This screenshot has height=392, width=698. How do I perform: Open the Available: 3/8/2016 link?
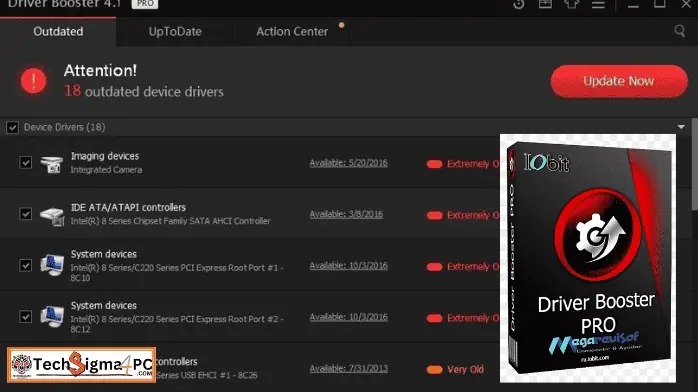click(x=346, y=214)
